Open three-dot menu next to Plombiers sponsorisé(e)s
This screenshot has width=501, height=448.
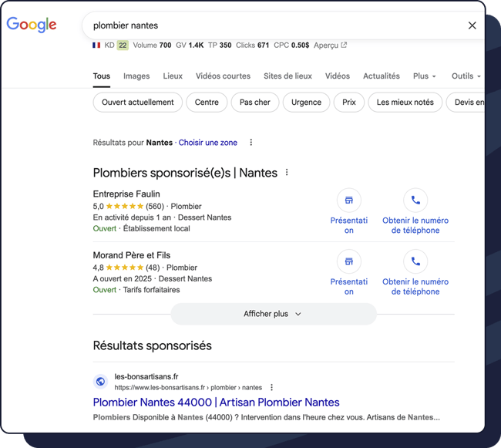287,173
